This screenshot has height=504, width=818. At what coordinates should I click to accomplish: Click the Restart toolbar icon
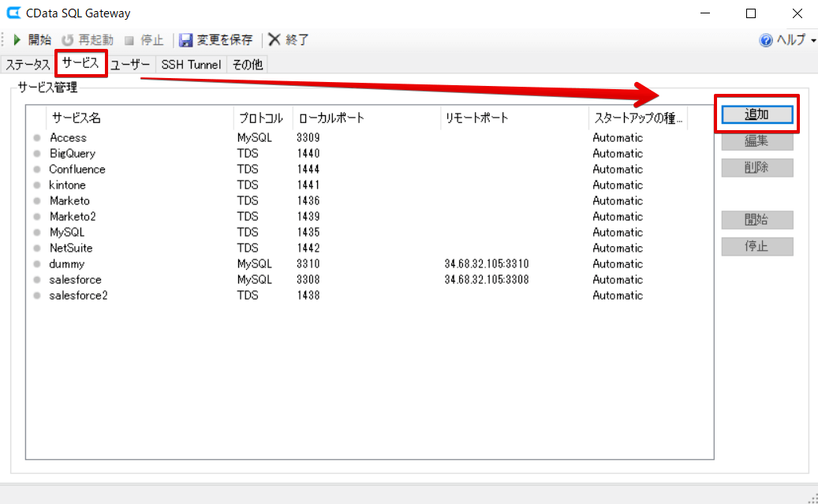(x=67, y=40)
